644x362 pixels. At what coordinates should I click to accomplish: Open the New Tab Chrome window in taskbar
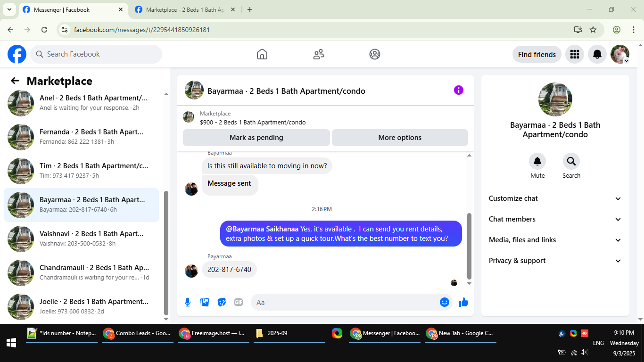[x=461, y=333]
